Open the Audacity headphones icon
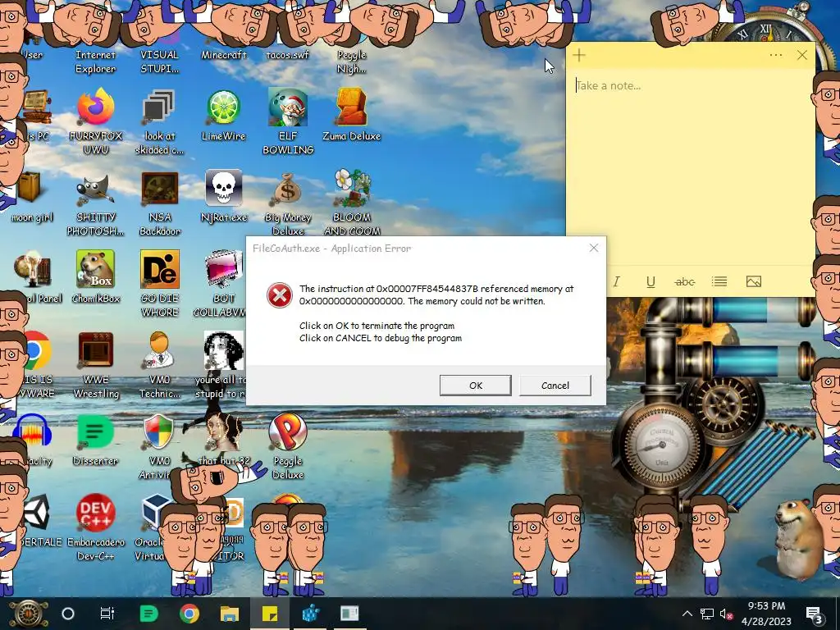 click(33, 431)
